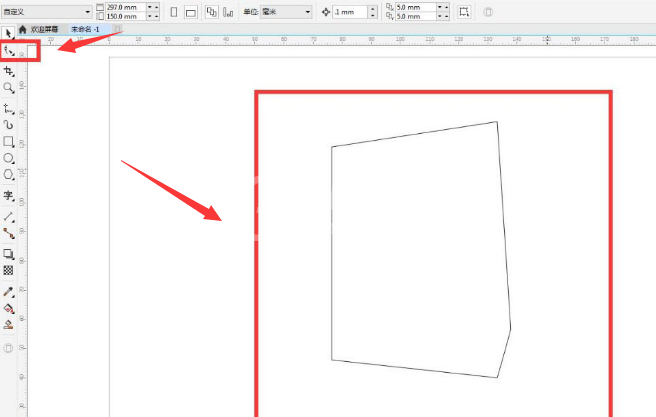Select the Drop Shadow tool

(8, 254)
